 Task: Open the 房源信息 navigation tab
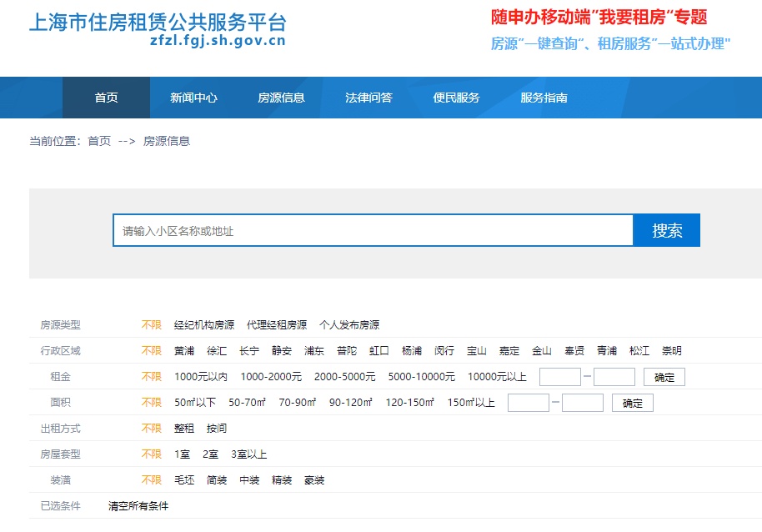pos(281,98)
